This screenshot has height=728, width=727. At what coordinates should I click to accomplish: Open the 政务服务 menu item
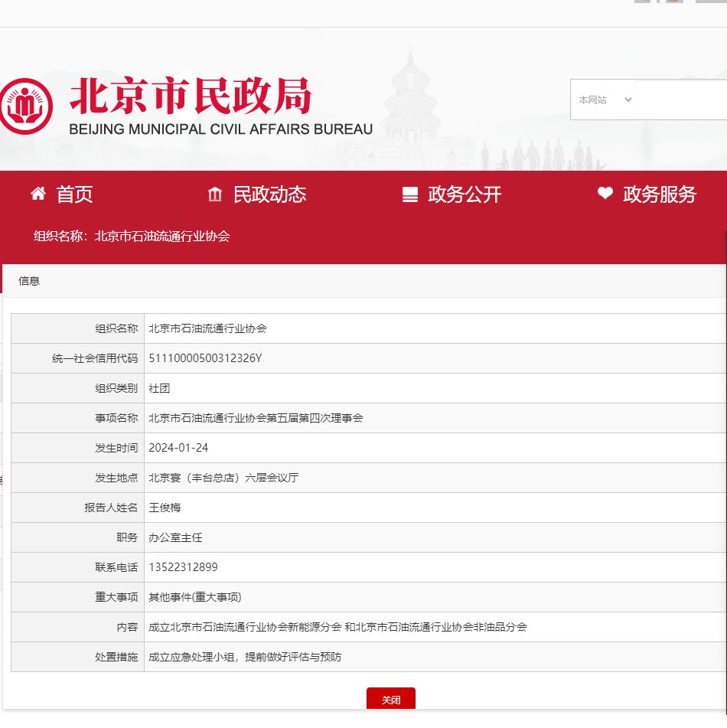pyautogui.click(x=660, y=194)
